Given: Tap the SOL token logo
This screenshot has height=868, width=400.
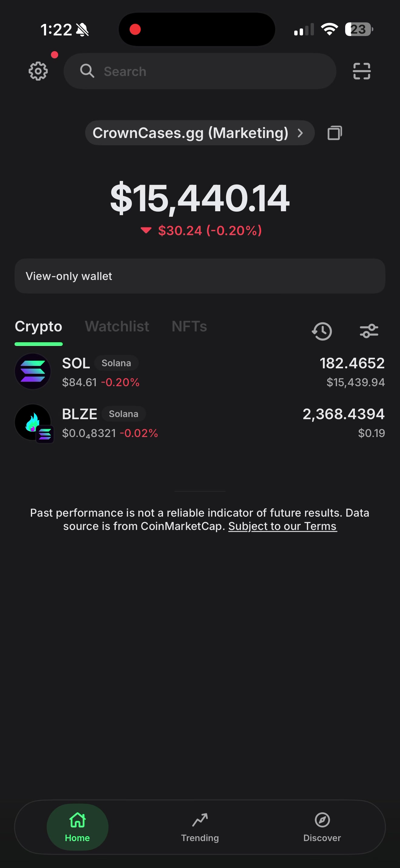Looking at the screenshot, I should point(33,371).
